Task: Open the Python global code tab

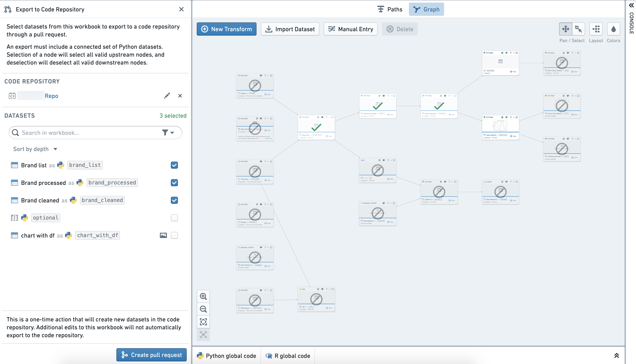Action: point(226,355)
